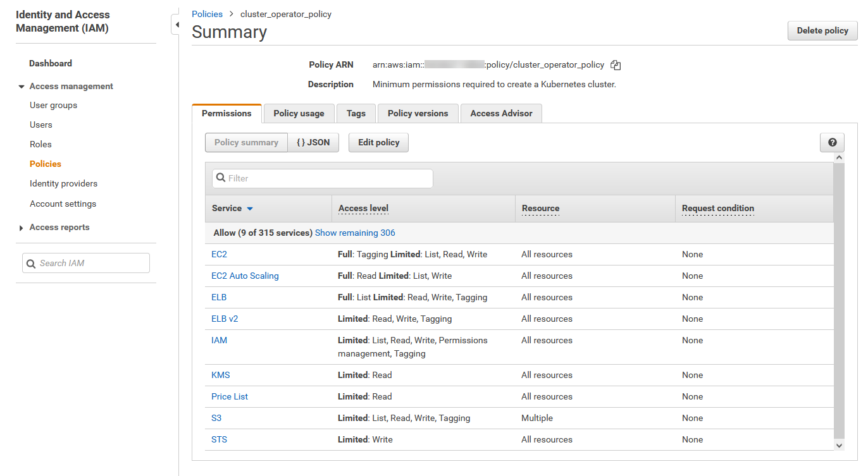Click the table scrollbar up arrow
The image size is (868, 476).
[840, 157]
